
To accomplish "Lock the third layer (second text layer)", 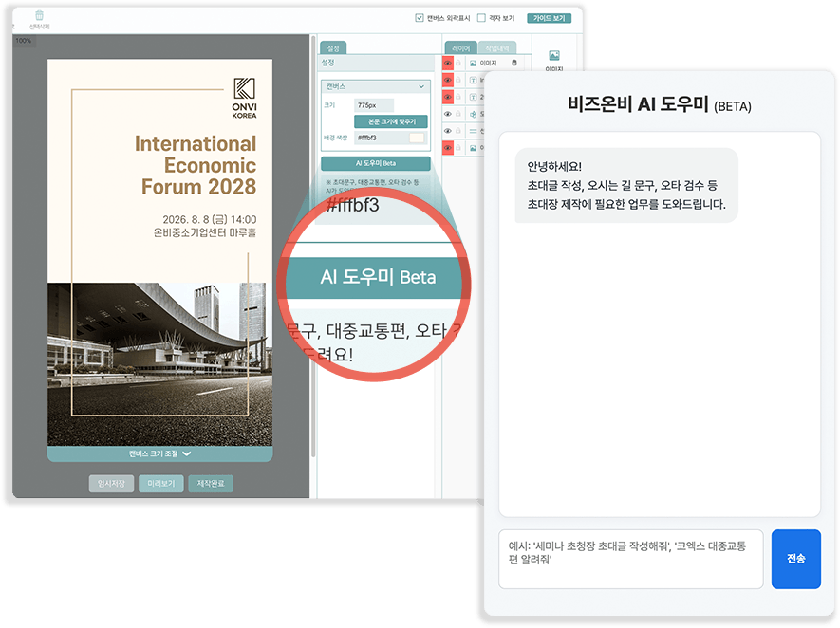I will (x=458, y=97).
